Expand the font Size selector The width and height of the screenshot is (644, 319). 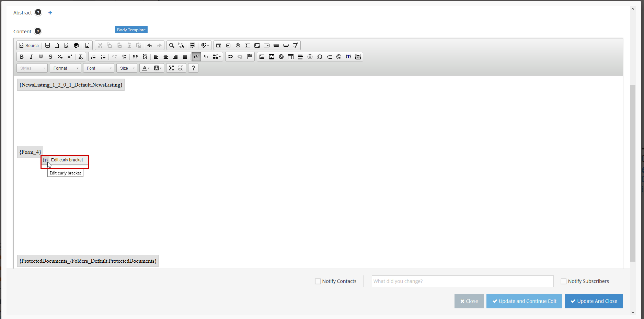click(127, 68)
